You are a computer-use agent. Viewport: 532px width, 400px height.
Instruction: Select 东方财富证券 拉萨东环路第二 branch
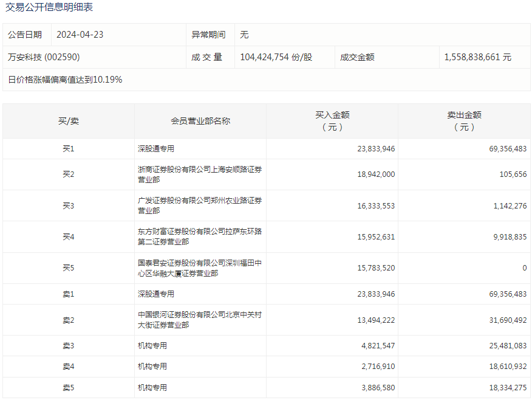click(x=200, y=236)
